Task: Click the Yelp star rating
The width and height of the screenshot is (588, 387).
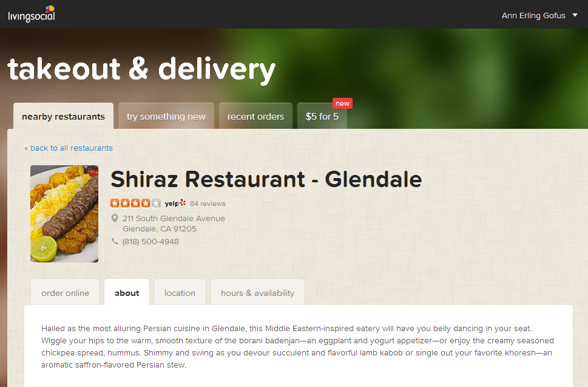Action: click(135, 204)
